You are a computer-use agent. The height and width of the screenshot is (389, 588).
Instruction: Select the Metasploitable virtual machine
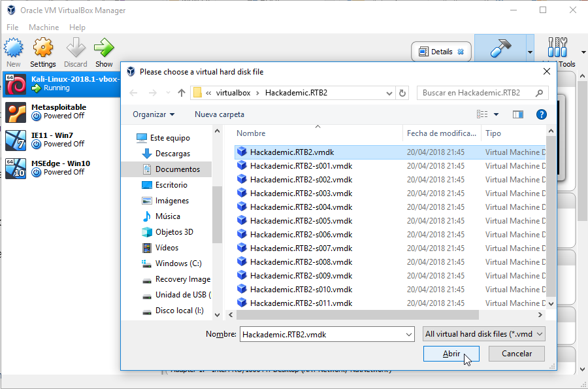click(x=60, y=112)
